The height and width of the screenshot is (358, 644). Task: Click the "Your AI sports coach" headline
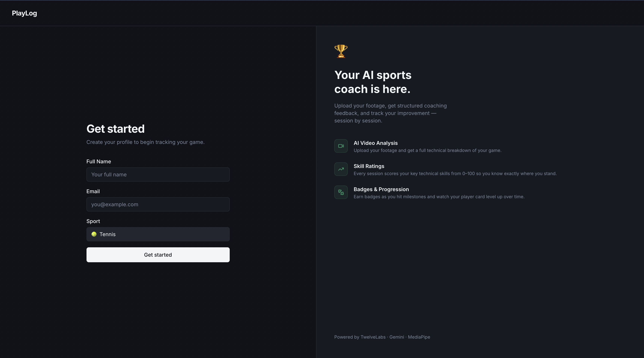(x=373, y=82)
